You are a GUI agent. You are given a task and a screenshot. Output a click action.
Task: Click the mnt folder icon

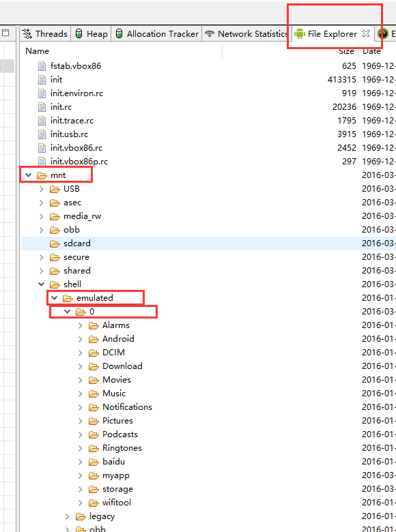(42, 175)
